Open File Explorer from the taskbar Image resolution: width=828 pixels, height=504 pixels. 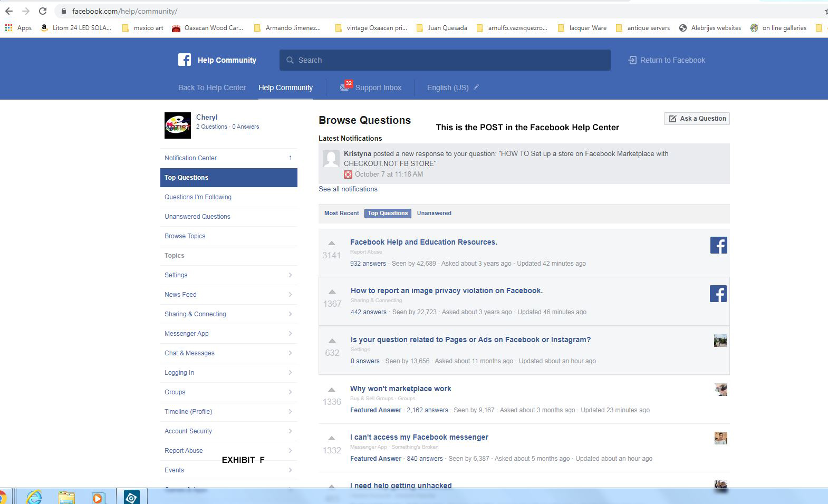[66, 497]
